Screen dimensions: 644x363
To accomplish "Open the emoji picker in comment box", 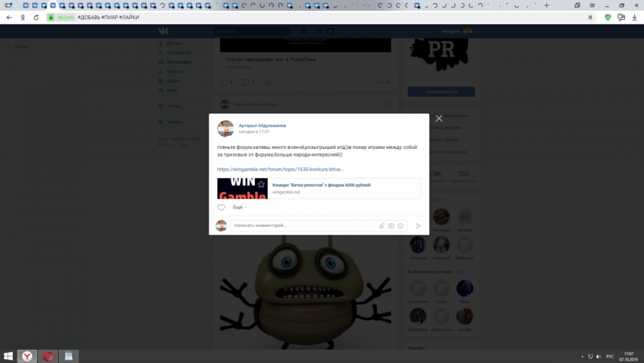I will [401, 226].
